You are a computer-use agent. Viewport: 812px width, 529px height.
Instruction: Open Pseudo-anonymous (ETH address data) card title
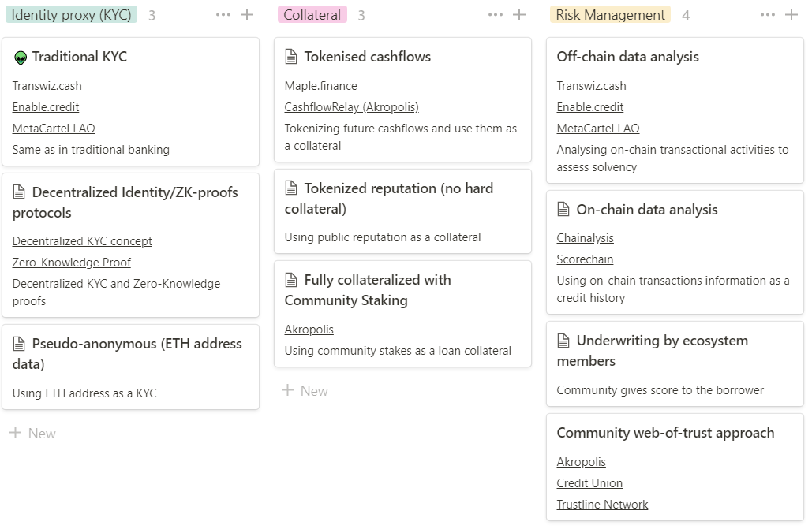click(127, 353)
